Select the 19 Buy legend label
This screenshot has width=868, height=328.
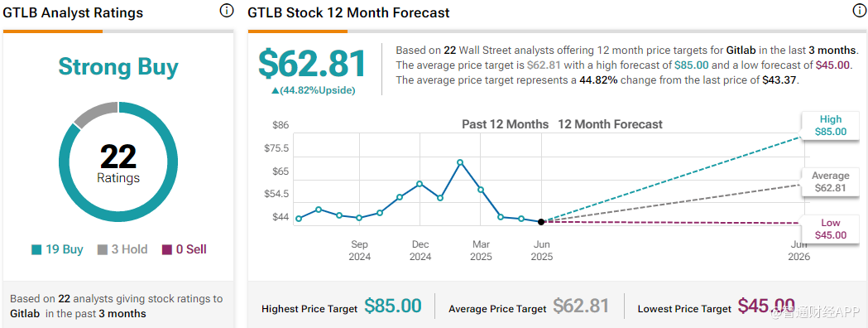point(65,249)
